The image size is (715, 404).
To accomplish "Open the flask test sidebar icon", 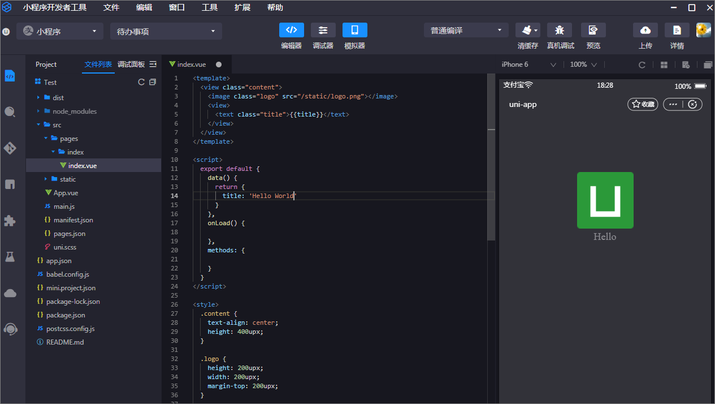I will 10,257.
